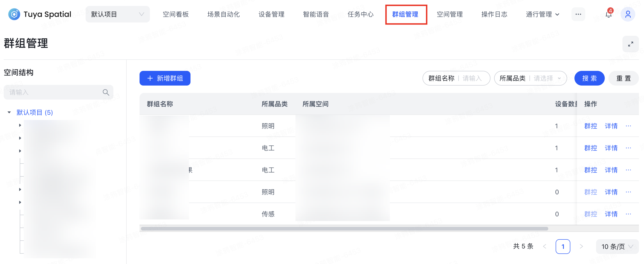Open more actions ellipsis in first 照明 row
The width and height of the screenshot is (644, 264).
coord(628,126)
